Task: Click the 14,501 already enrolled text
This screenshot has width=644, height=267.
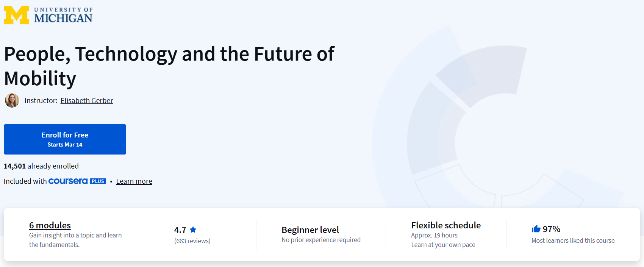Action: 41,166
